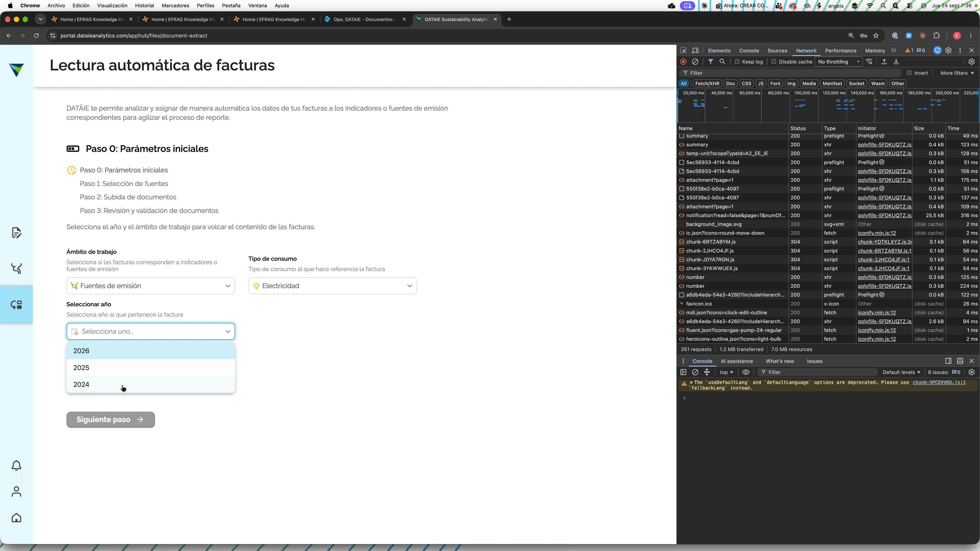Select the Fetch/XHR filter chip
980x551 pixels.
pos(707,84)
